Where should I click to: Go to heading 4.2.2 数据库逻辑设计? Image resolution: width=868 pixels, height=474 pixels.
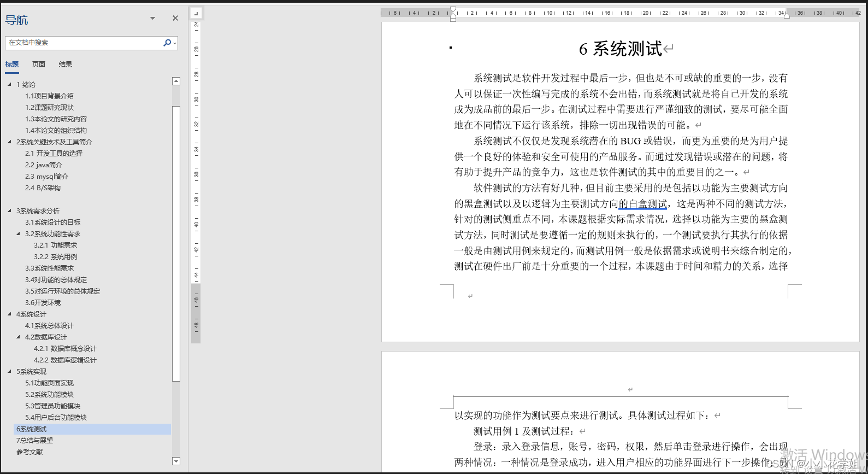click(65, 360)
